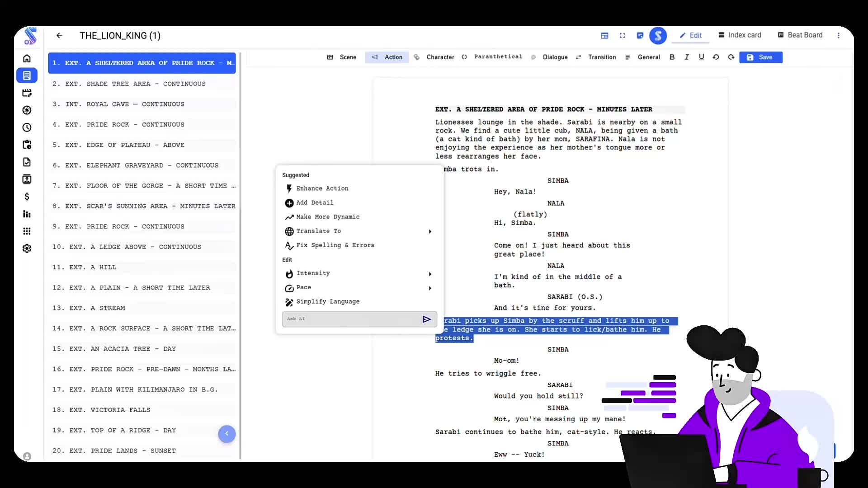
Task: Open the Home panel in sidebar
Action: tap(27, 58)
